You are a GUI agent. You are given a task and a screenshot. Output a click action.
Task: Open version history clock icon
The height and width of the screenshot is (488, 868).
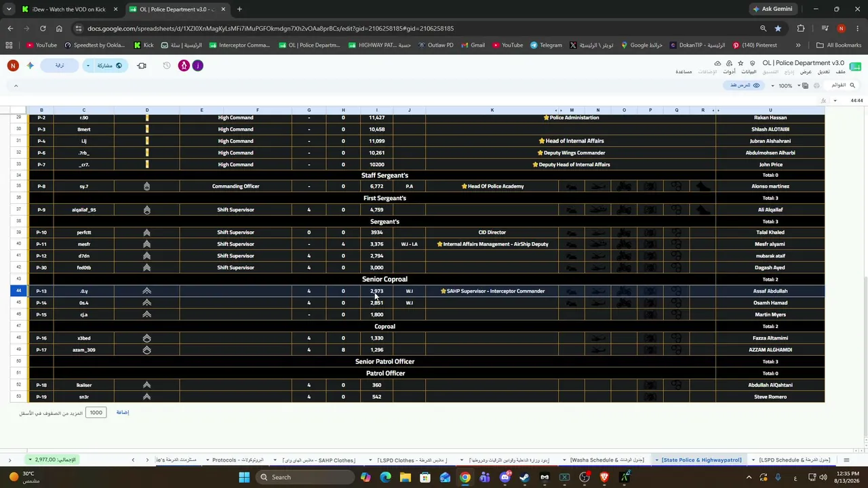click(x=167, y=66)
